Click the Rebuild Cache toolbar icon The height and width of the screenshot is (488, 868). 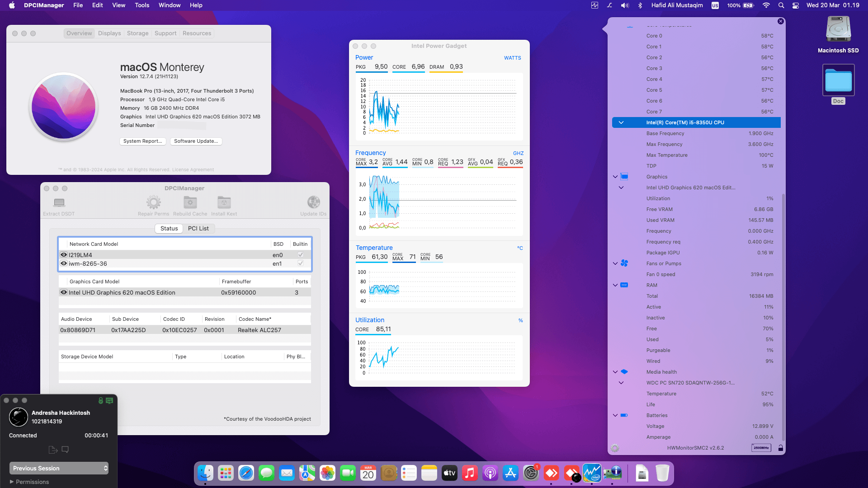click(x=190, y=202)
